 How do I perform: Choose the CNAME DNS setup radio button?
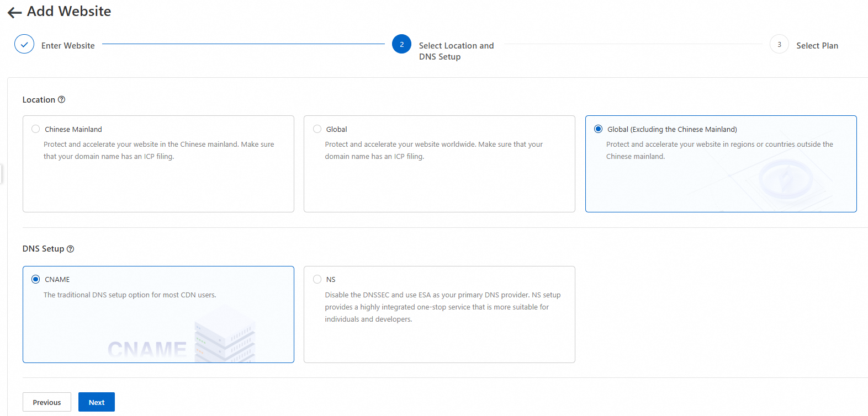pyautogui.click(x=36, y=279)
